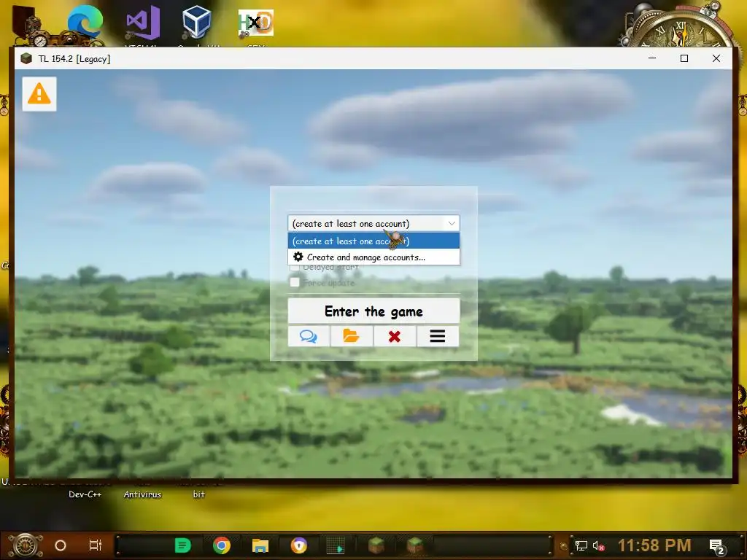Open the notification center with 2 alerts
This screenshot has height=560, width=747.
717,546
